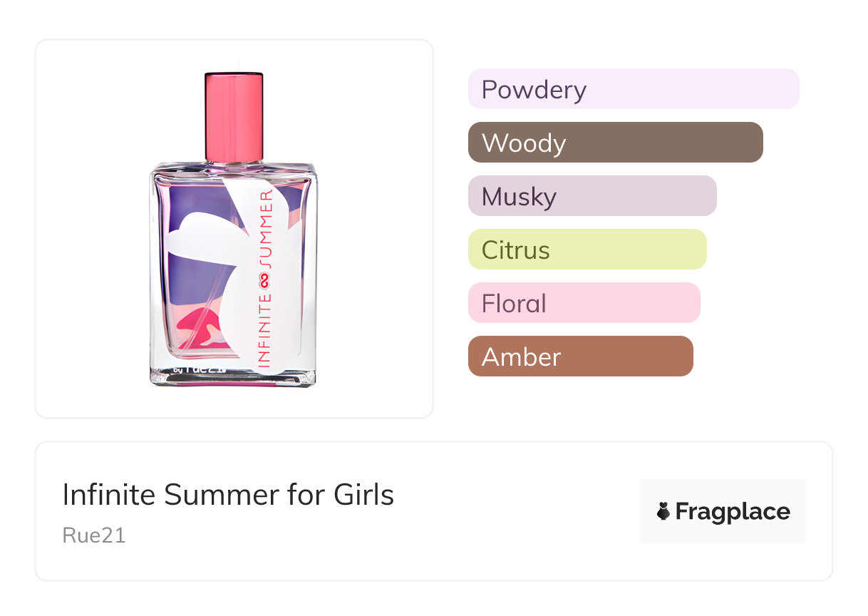The height and width of the screenshot is (616, 868).
Task: Choose the Musky accord bar
Action: (591, 196)
